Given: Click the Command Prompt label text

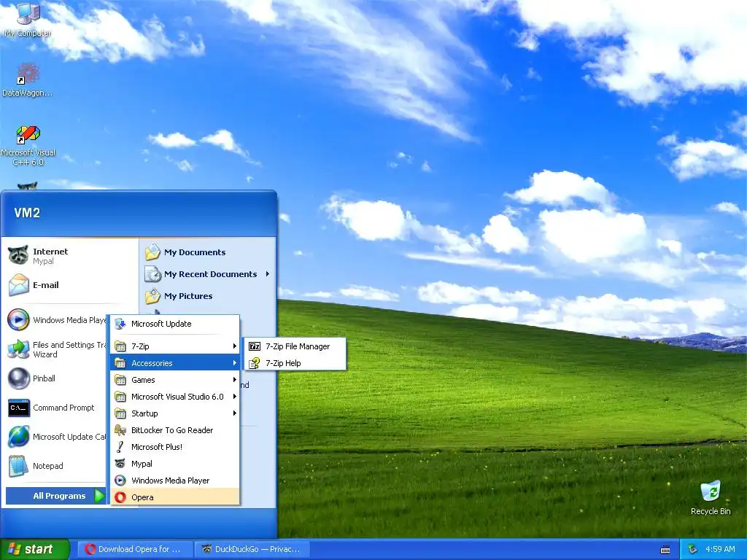Looking at the screenshot, I should coord(63,408).
